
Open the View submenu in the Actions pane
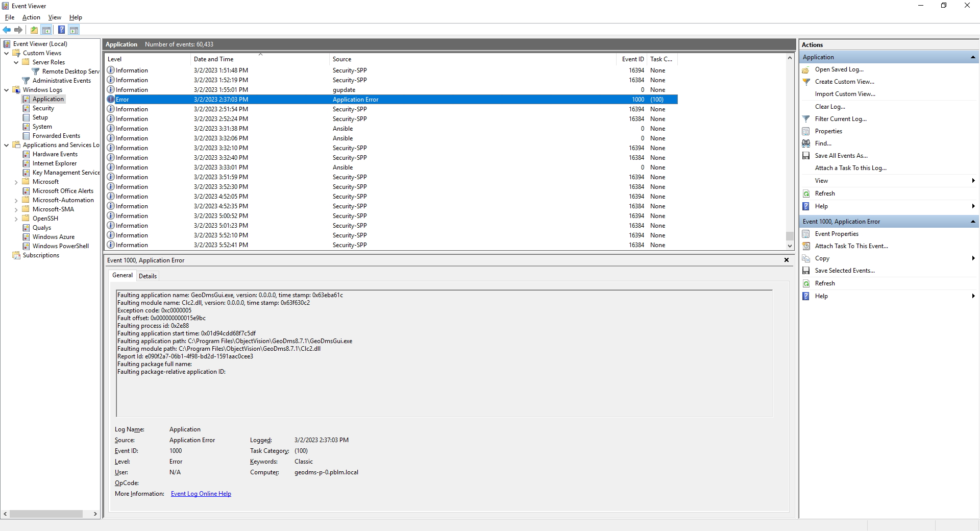point(821,180)
